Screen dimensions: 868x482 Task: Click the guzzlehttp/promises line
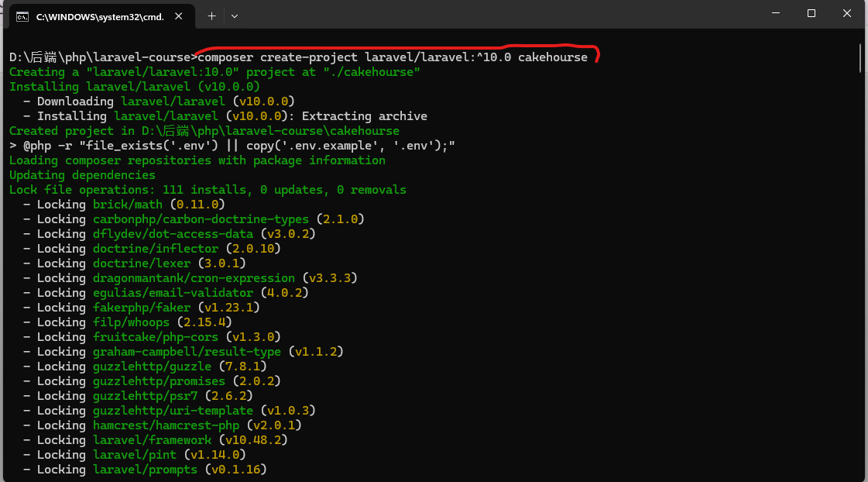152,381
